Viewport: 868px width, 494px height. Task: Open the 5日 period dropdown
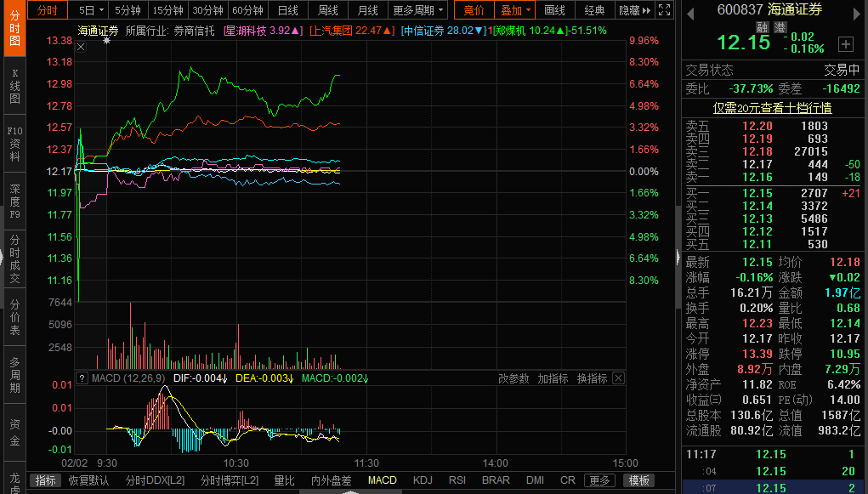click(x=91, y=10)
